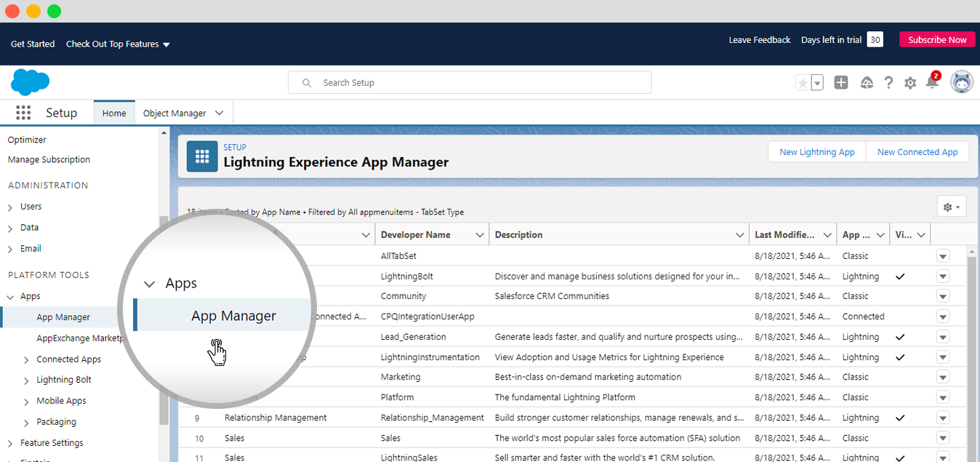980x462 pixels.
Task: Open row actions for Marketing
Action: tap(943, 377)
